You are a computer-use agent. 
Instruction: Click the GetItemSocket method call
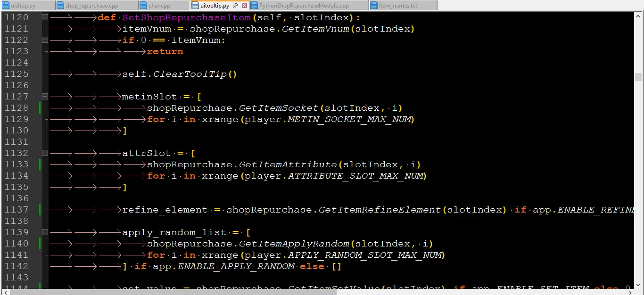coord(279,108)
